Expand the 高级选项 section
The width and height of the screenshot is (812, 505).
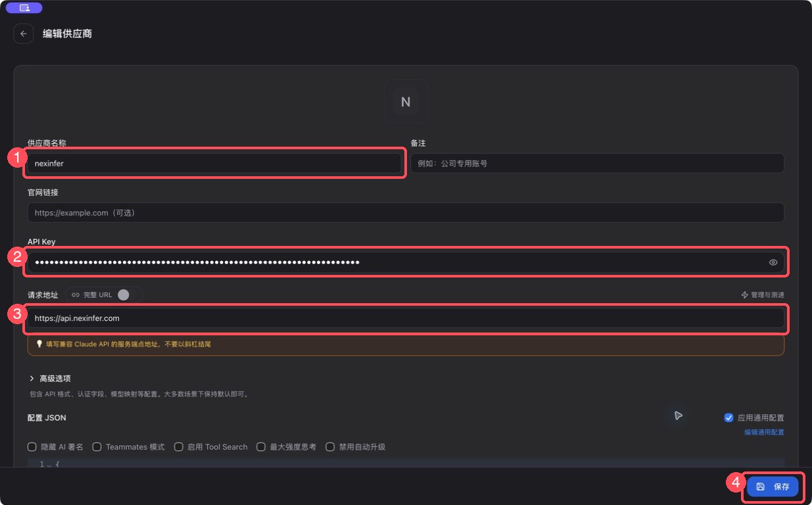49,379
